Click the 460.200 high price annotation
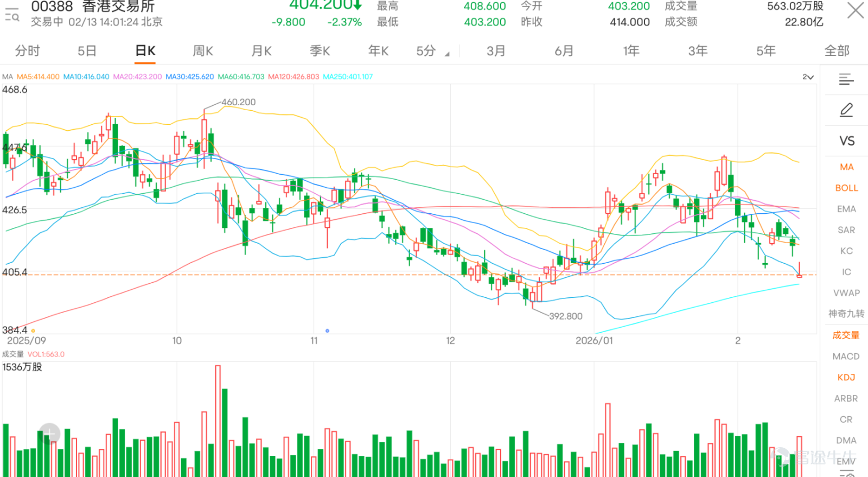Screen dimensions: 868x477 point(238,102)
